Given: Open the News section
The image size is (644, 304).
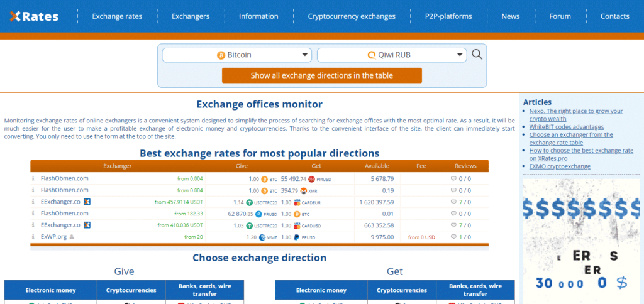Looking at the screenshot, I should [x=511, y=16].
